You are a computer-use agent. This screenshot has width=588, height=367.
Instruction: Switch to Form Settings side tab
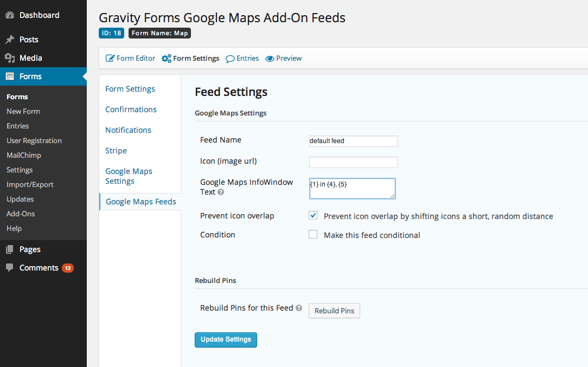pyautogui.click(x=130, y=89)
